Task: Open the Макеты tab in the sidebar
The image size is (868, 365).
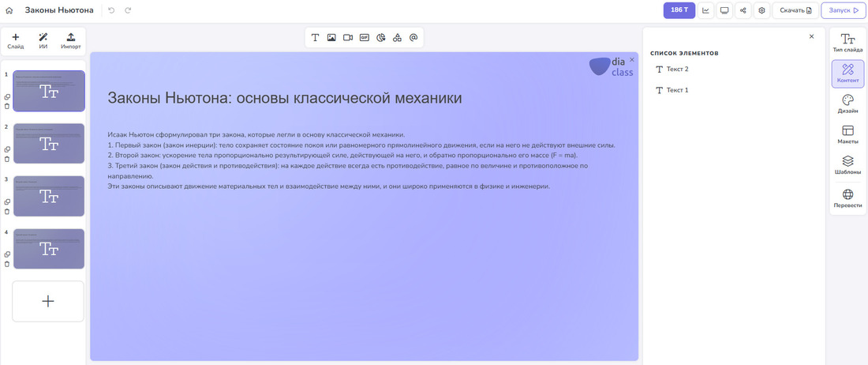Action: point(847,134)
